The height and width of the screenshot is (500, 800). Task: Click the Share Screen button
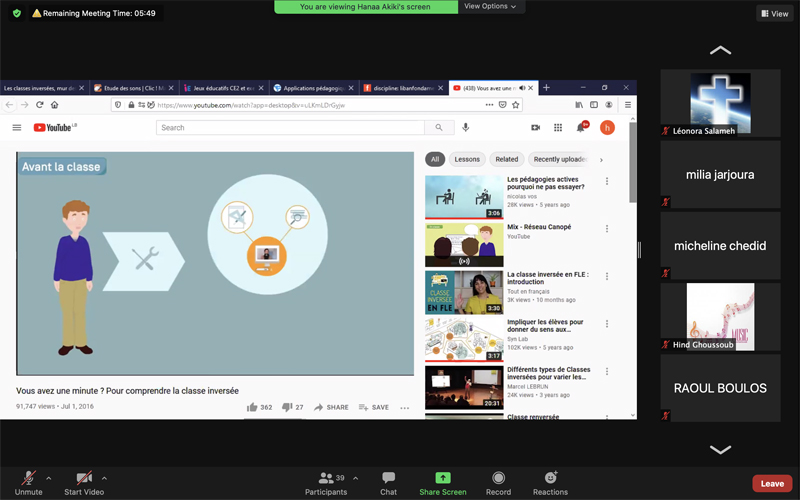tap(443, 483)
